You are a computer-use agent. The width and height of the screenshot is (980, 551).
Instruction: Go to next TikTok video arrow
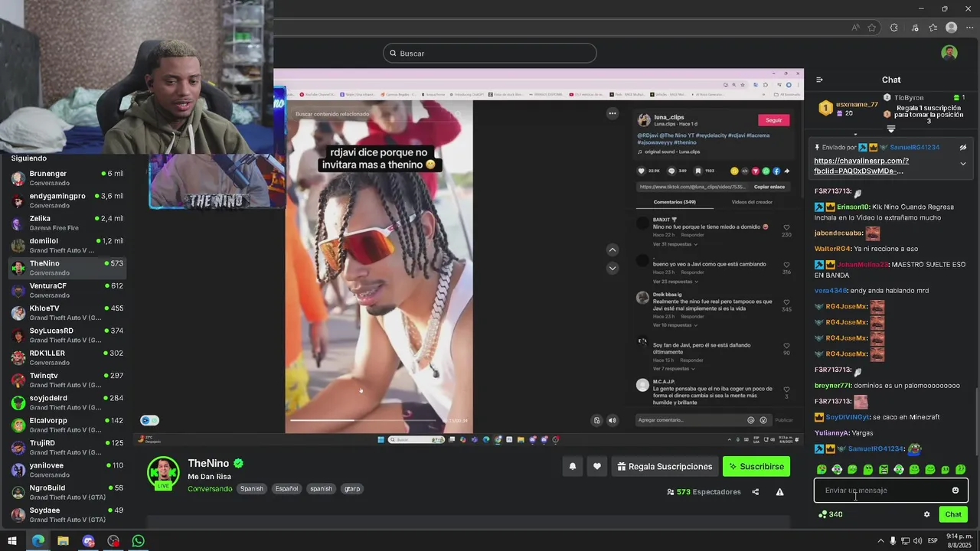(x=612, y=268)
